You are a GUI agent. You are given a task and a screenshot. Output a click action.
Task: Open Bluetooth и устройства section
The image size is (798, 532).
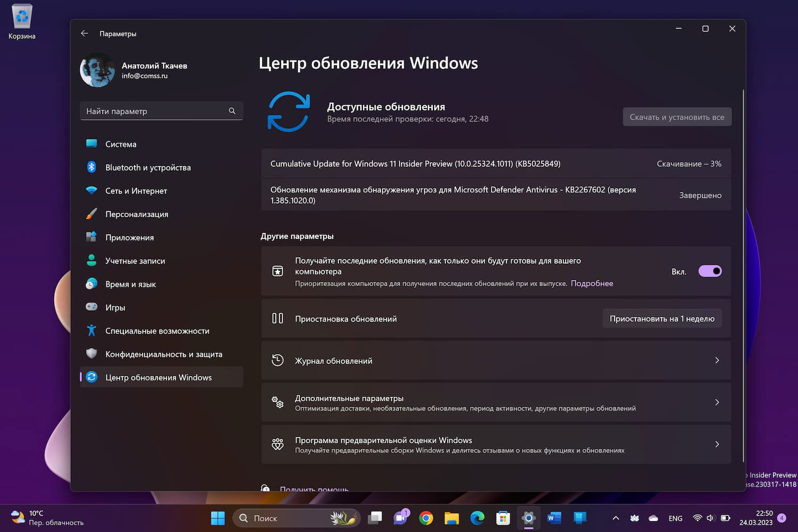[161, 168]
